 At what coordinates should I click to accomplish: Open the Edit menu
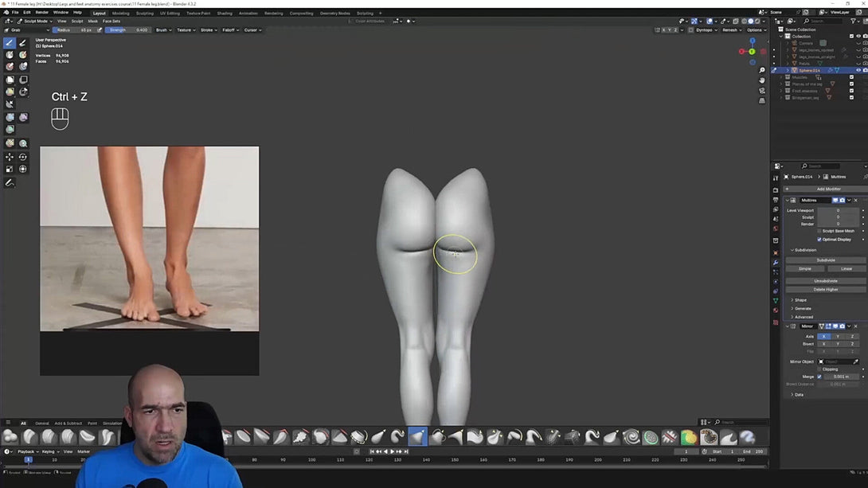26,12
